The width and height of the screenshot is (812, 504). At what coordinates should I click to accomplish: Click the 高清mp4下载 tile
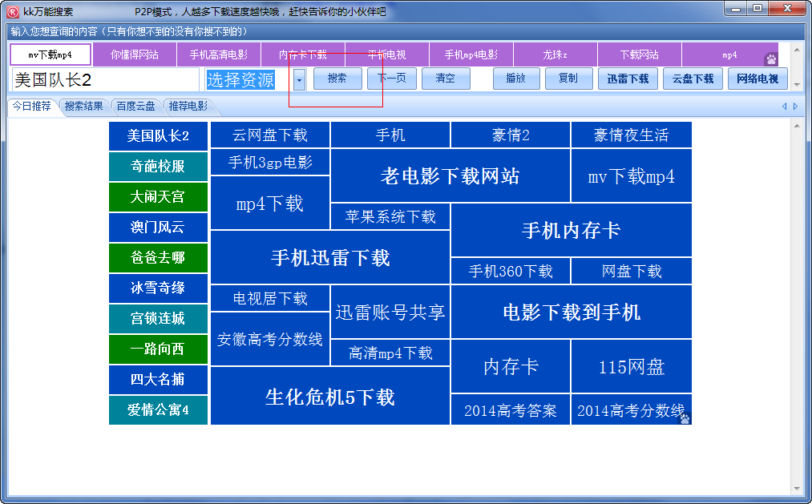click(x=390, y=353)
